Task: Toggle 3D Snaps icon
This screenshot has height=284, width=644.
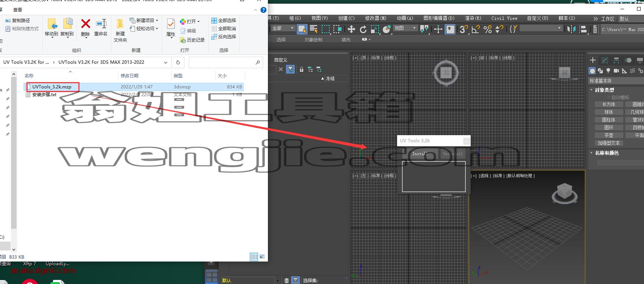Action: tap(464, 29)
